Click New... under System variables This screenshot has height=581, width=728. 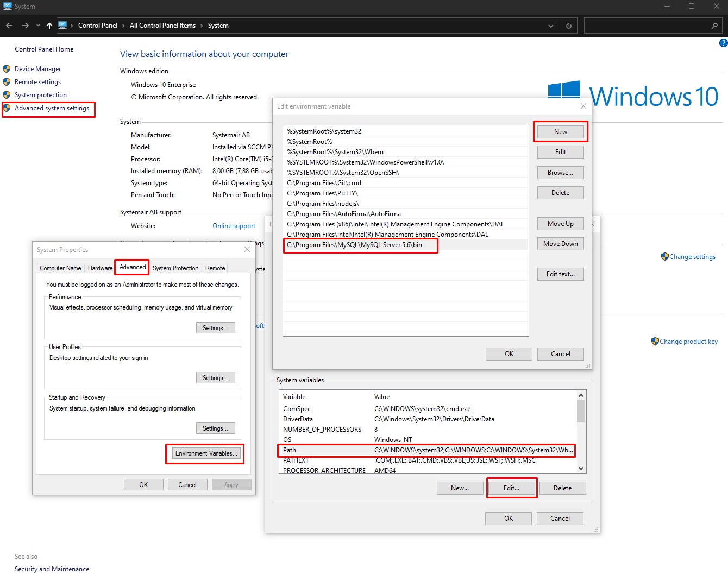pos(460,488)
